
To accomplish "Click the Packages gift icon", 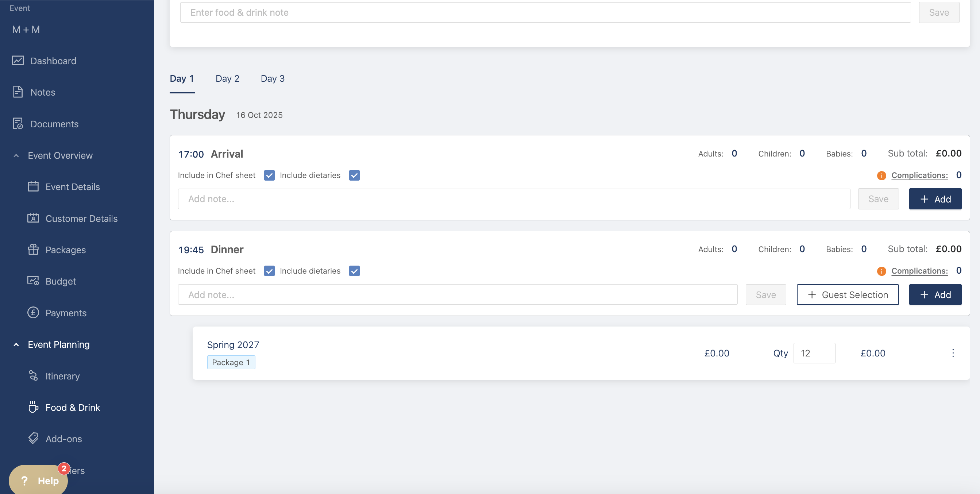I will coord(33,250).
